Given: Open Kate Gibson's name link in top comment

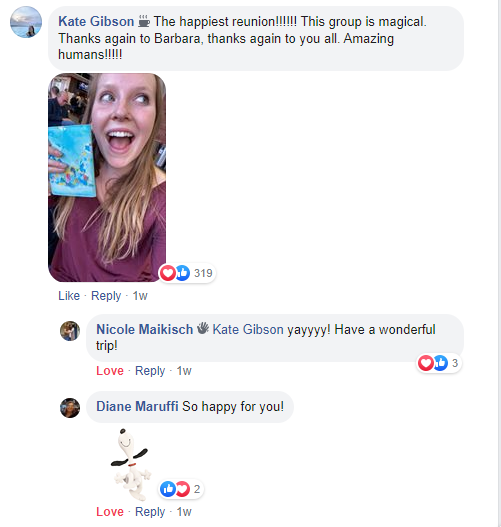Looking at the screenshot, I should [96, 22].
